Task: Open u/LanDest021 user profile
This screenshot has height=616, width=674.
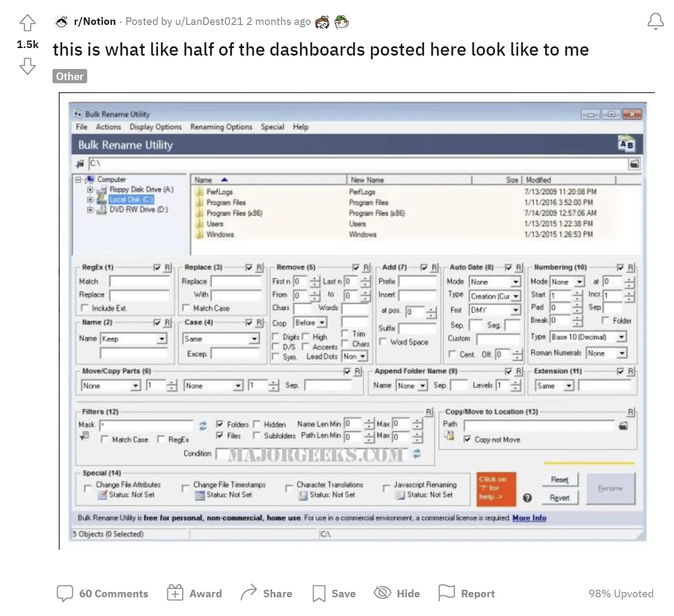Action: pos(209,21)
